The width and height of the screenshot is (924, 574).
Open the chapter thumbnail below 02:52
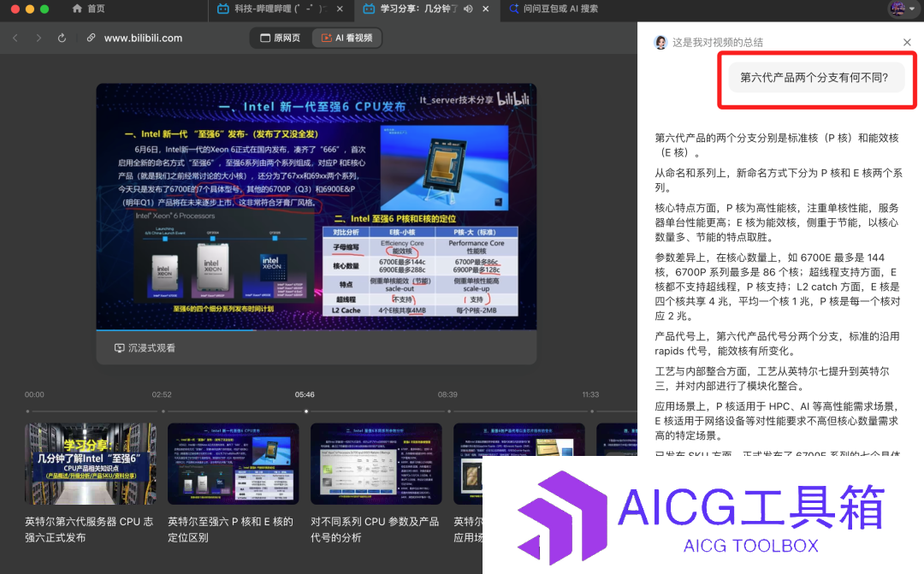pyautogui.click(x=234, y=463)
